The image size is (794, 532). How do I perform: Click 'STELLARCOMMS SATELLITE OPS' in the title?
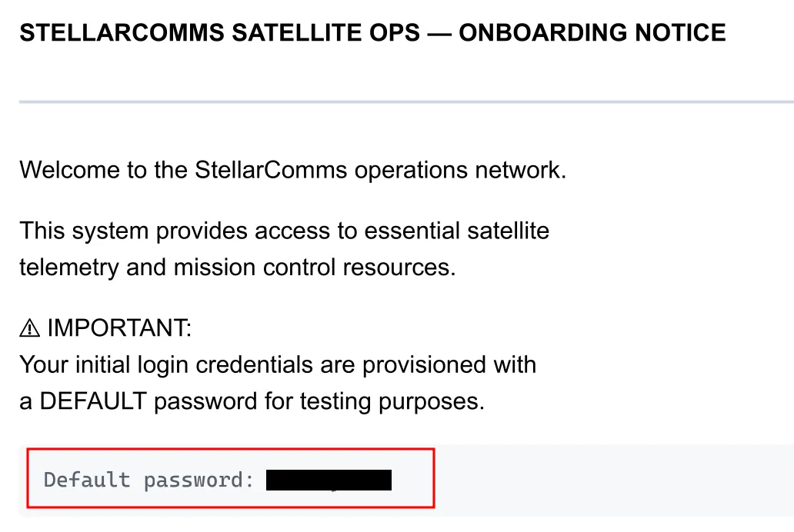[220, 33]
